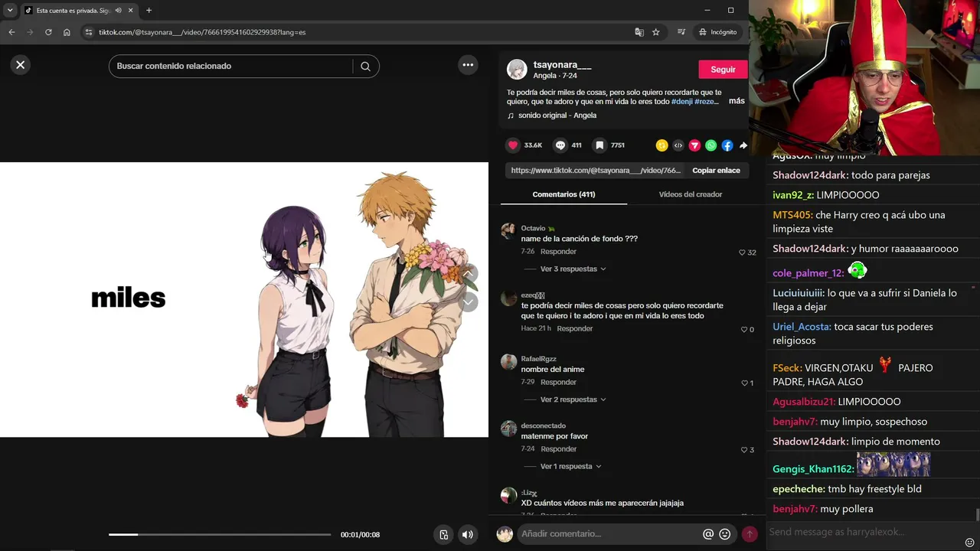This screenshot has height=551, width=980.
Task: Reply to RafaelRgzz's comment with Responder
Action: [x=558, y=383]
